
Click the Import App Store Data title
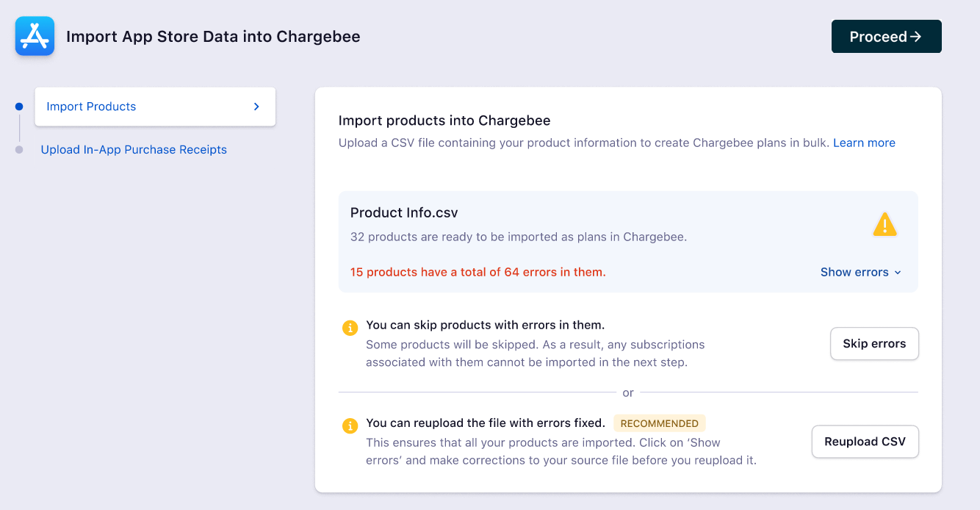coord(213,37)
